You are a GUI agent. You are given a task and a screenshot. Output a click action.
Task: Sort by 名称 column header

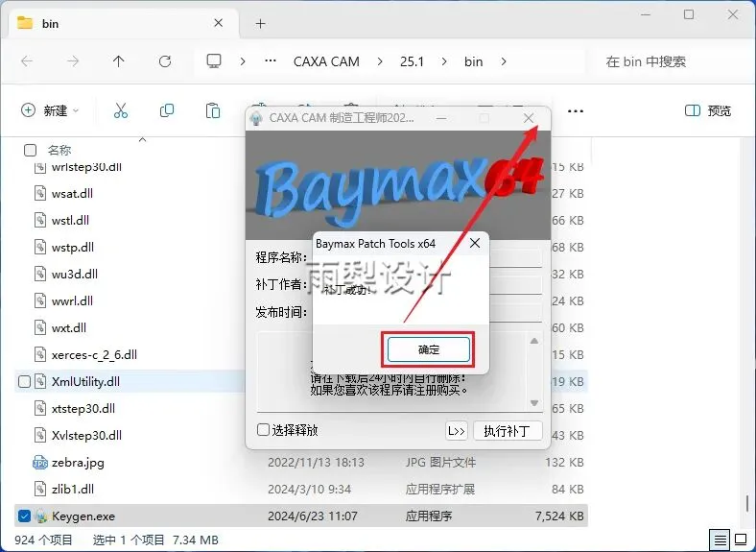[59, 150]
